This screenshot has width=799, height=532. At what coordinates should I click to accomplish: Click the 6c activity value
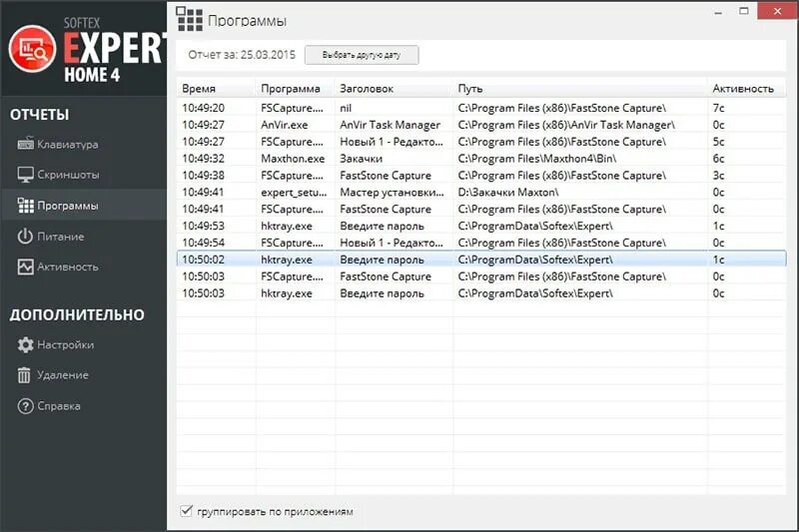pos(718,159)
